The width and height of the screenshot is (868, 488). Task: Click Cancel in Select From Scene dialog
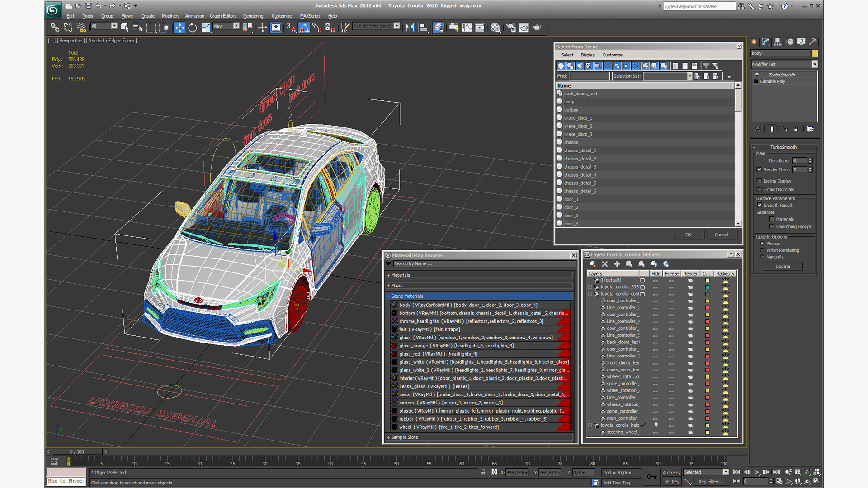point(721,235)
